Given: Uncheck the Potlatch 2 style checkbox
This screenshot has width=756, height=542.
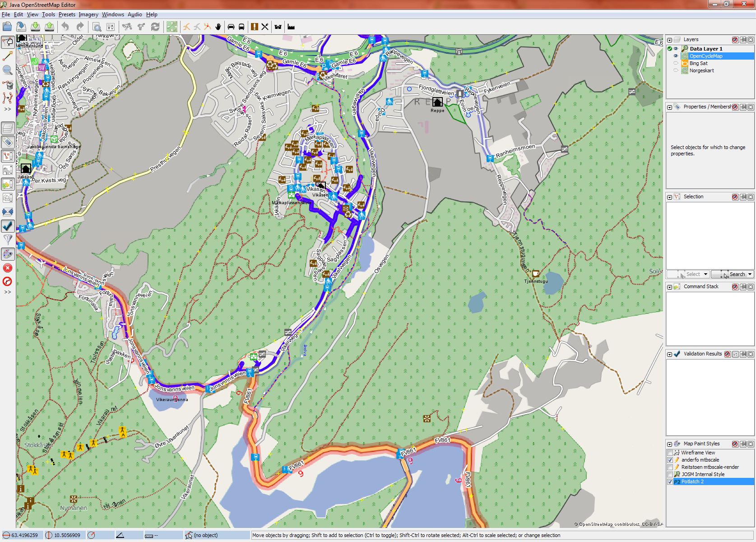Looking at the screenshot, I should (670, 481).
